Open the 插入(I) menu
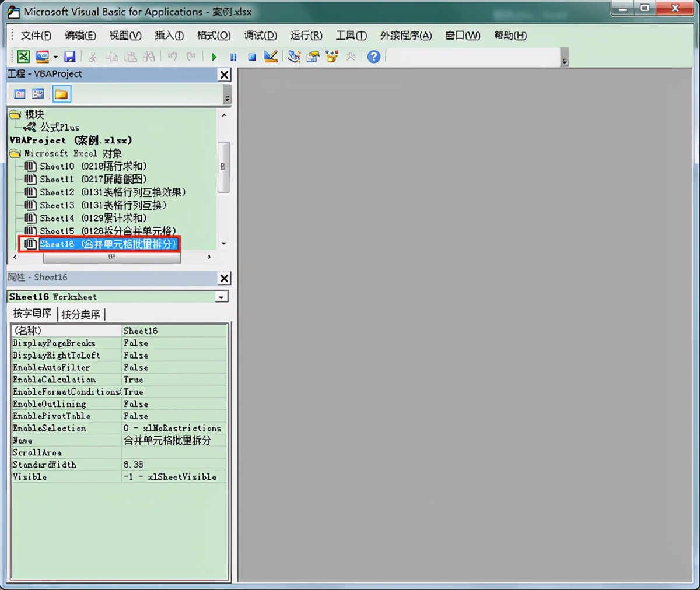This screenshot has width=700, height=590. [x=169, y=36]
